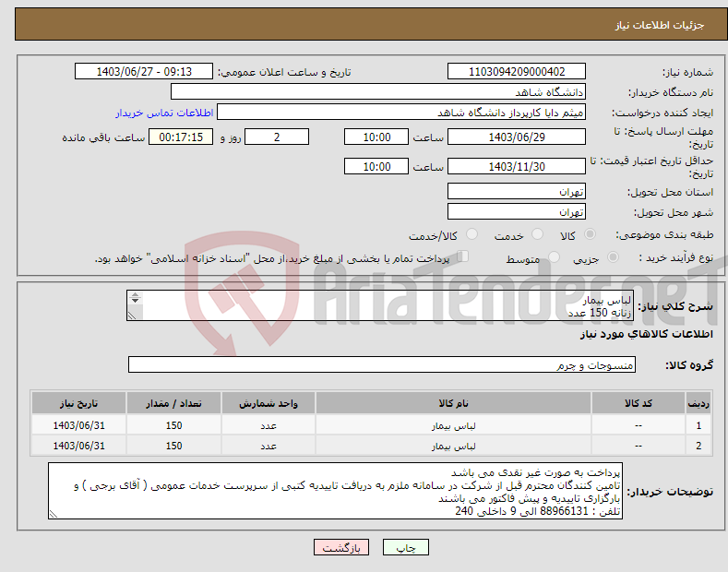This screenshot has height=572, width=728.
Task: Click the تاریخ نیاز column header
Action: [78, 403]
